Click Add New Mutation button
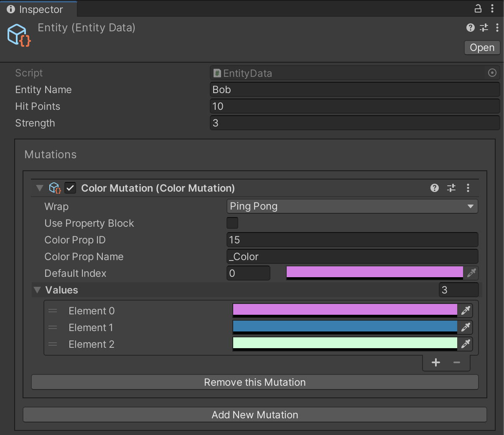Viewport: 504px width, 435px height. pos(255,415)
